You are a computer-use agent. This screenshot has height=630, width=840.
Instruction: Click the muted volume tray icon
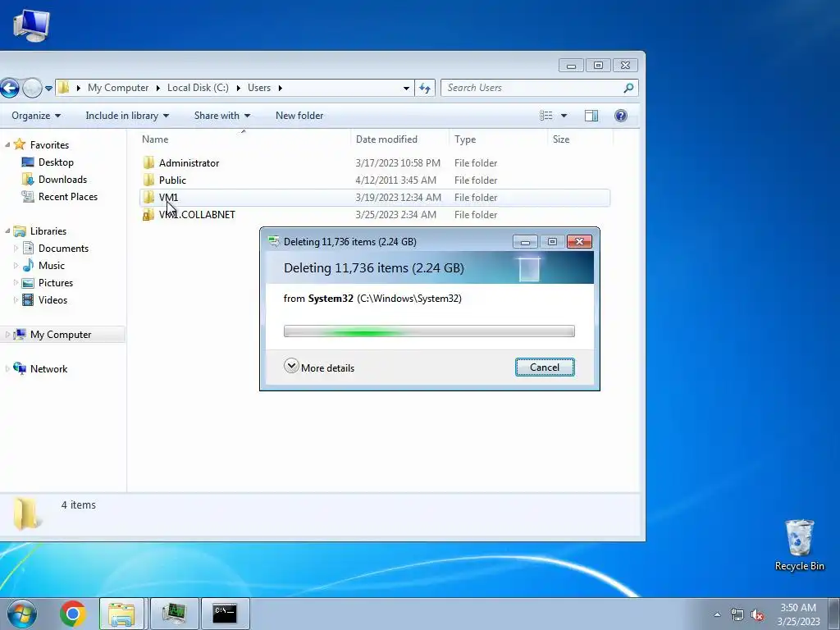coord(757,614)
